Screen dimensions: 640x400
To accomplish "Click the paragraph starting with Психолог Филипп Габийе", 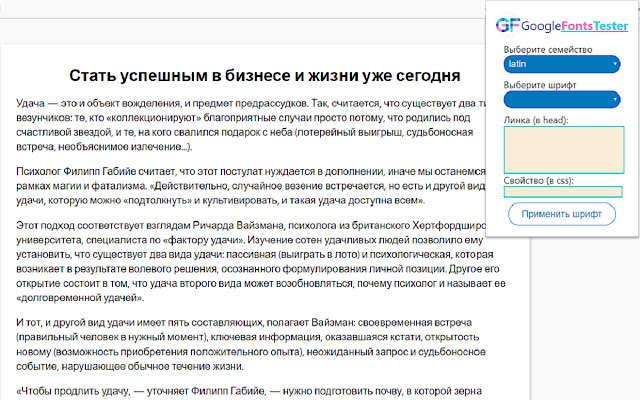I will tap(251, 186).
